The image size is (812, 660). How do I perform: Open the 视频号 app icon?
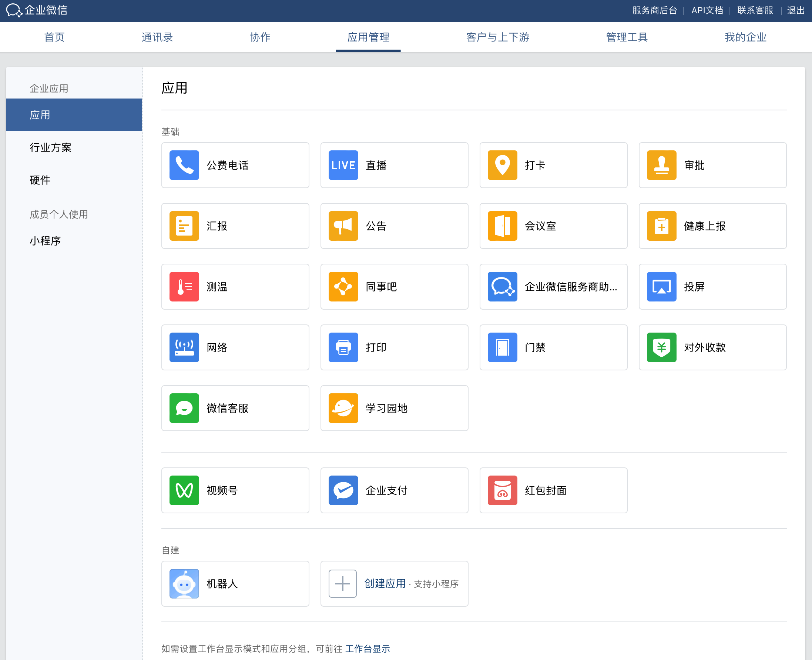[184, 490]
